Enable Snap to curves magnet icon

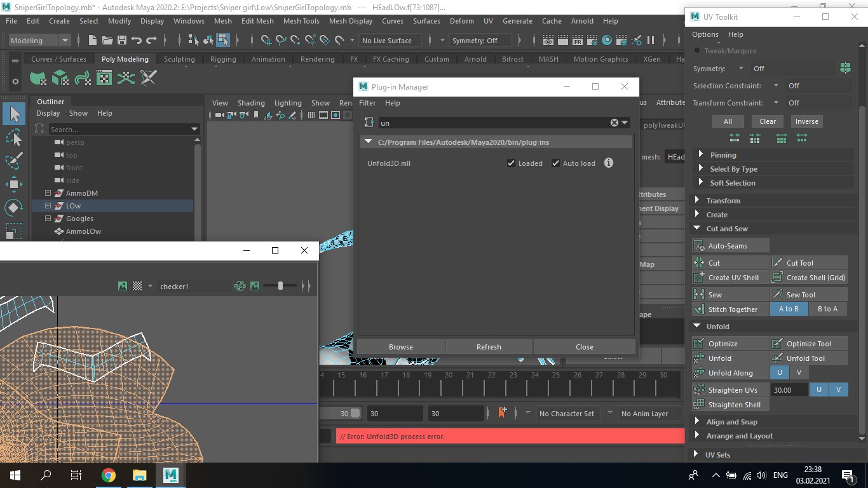pyautogui.click(x=281, y=41)
